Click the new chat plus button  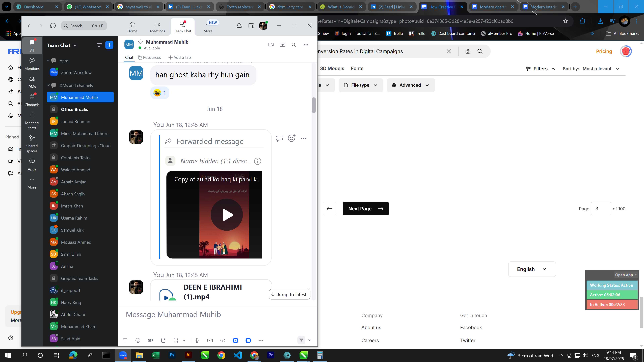coord(109,45)
